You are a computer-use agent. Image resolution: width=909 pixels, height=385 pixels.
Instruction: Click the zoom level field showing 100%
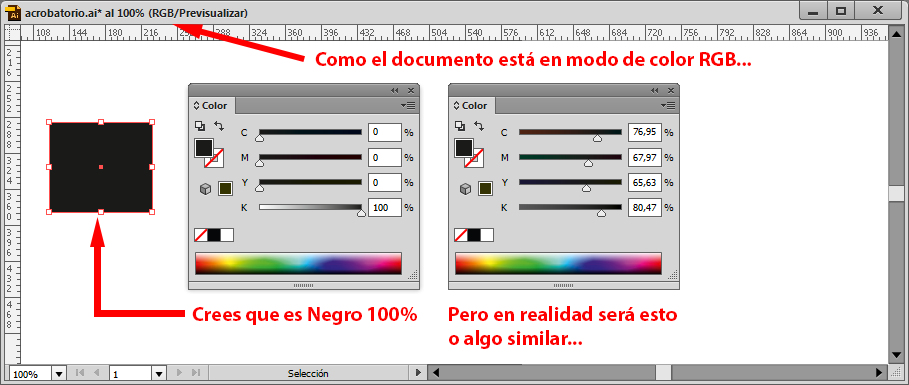coord(30,373)
